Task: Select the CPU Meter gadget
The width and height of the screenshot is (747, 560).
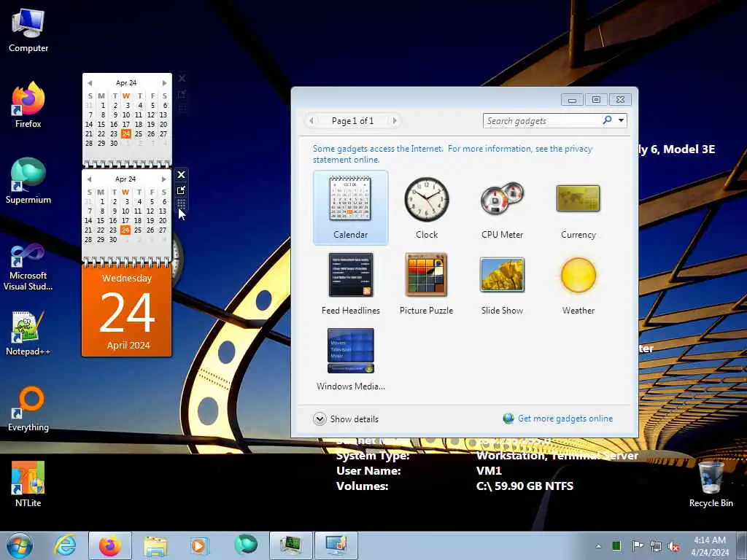Action: (x=502, y=208)
